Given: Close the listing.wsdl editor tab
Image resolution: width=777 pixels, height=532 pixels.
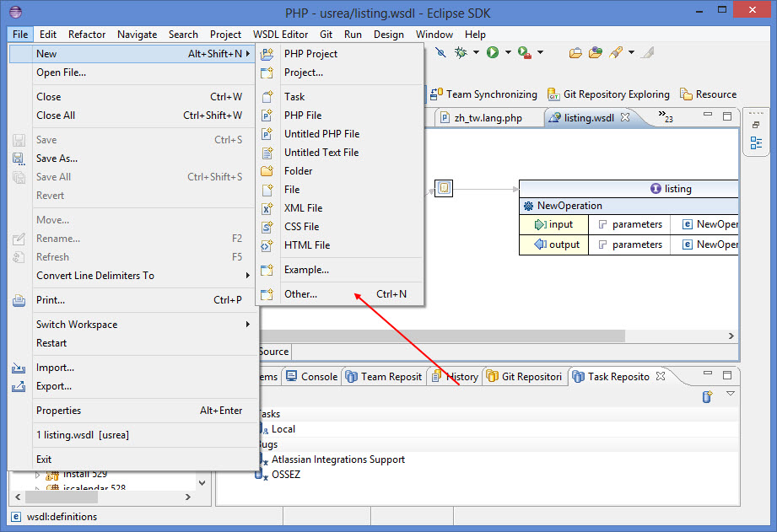Looking at the screenshot, I should point(625,117).
